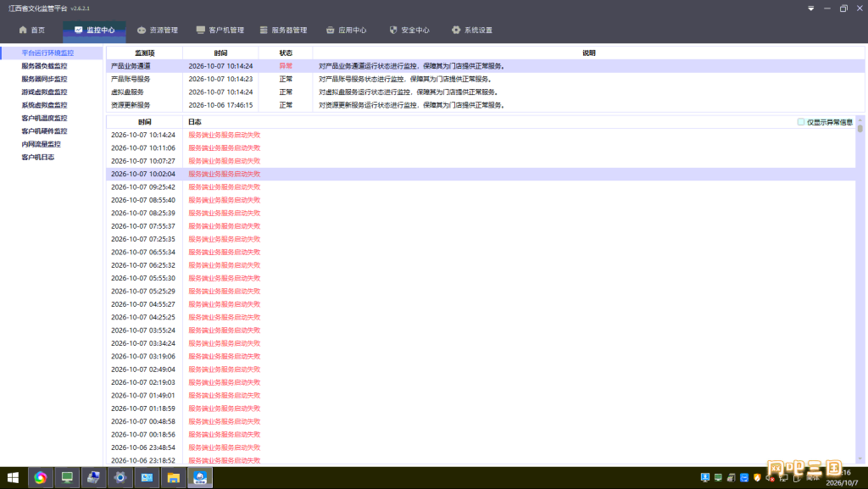Open the network icon in the system tray

coord(783,477)
